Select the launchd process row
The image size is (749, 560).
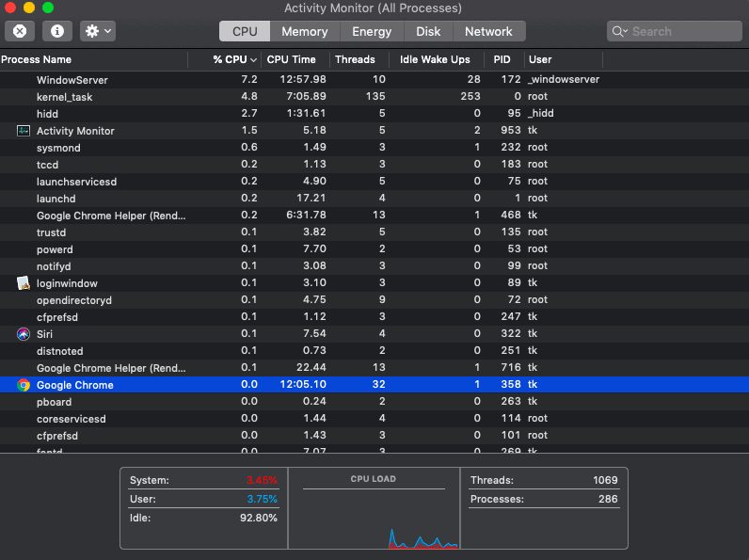point(374,199)
